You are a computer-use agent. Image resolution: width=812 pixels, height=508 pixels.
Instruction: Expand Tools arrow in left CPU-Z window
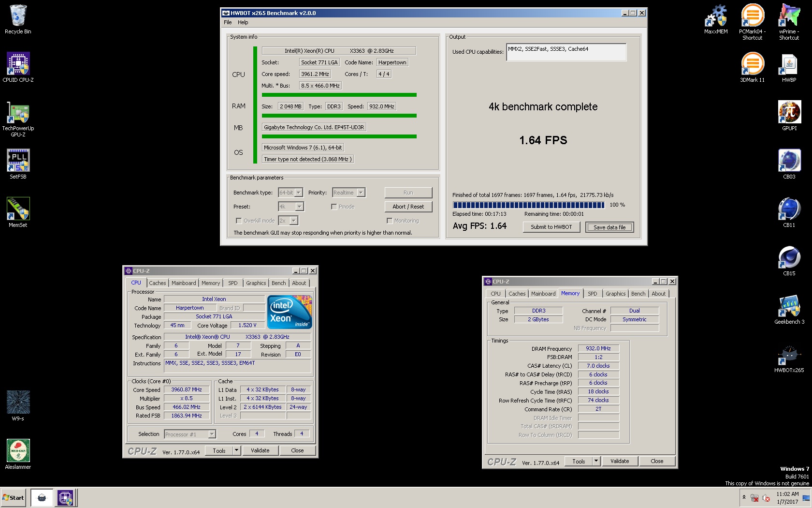[x=236, y=450]
